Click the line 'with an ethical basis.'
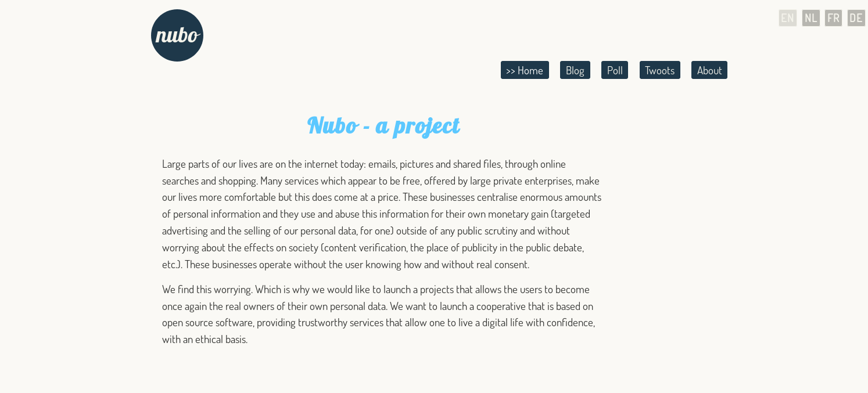The image size is (868, 393). tap(205, 339)
